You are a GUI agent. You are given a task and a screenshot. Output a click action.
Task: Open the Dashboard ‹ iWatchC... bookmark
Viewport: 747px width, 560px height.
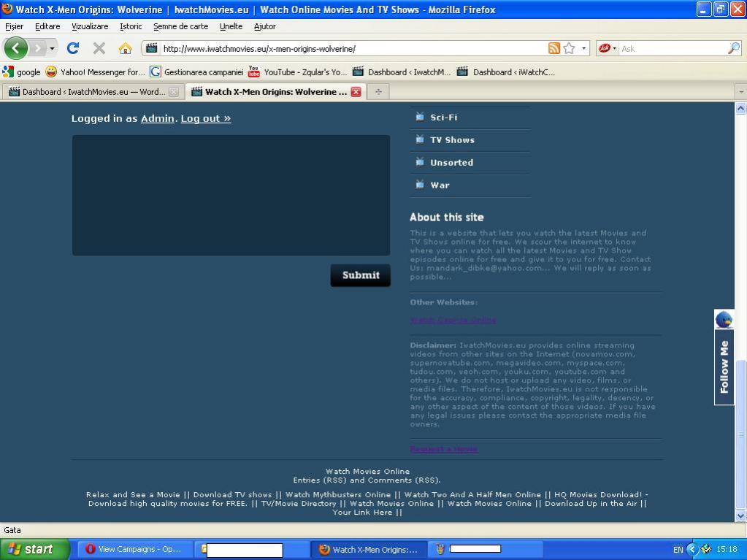(x=506, y=72)
